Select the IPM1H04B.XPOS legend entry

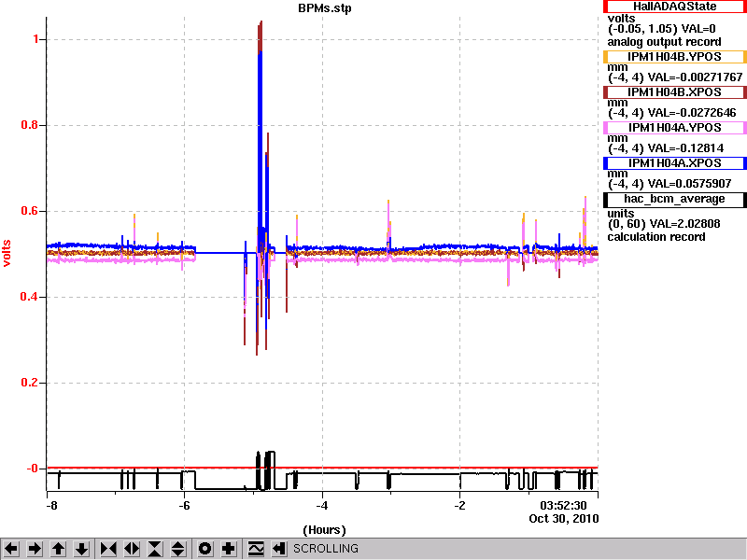click(x=674, y=91)
